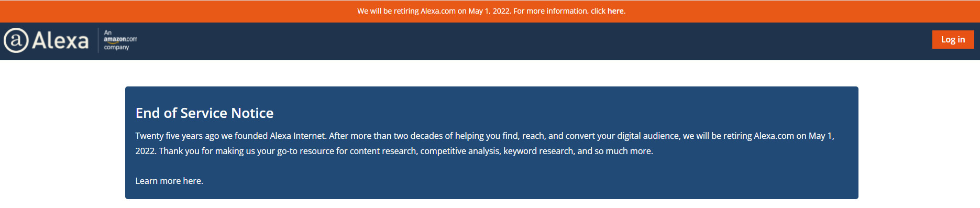Viewport: 980px width, 208px height.
Task: Click the word "An" above the amazon.com logo
Action: click(107, 32)
